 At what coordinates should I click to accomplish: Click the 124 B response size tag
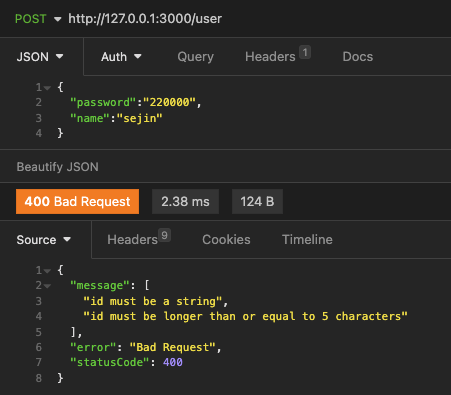tap(257, 201)
